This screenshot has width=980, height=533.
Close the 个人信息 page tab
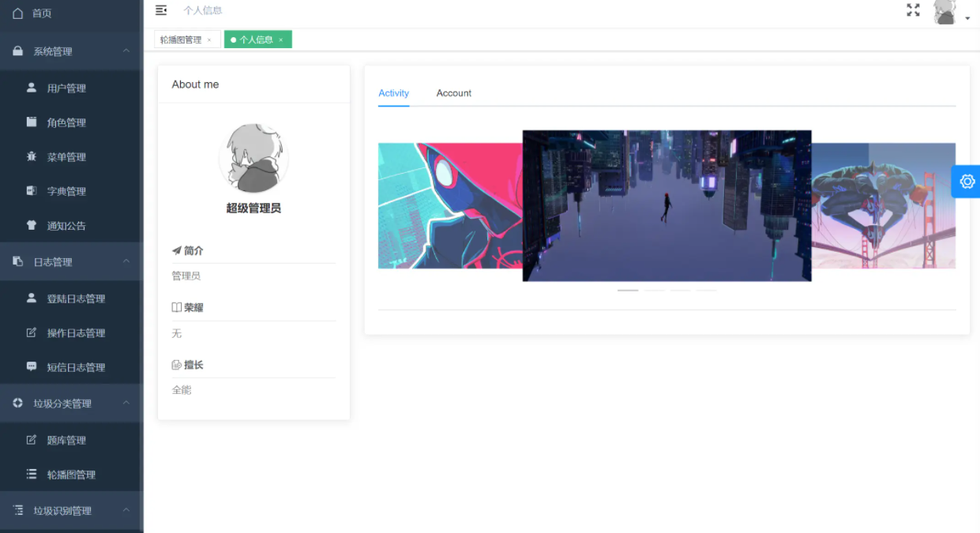(280, 40)
